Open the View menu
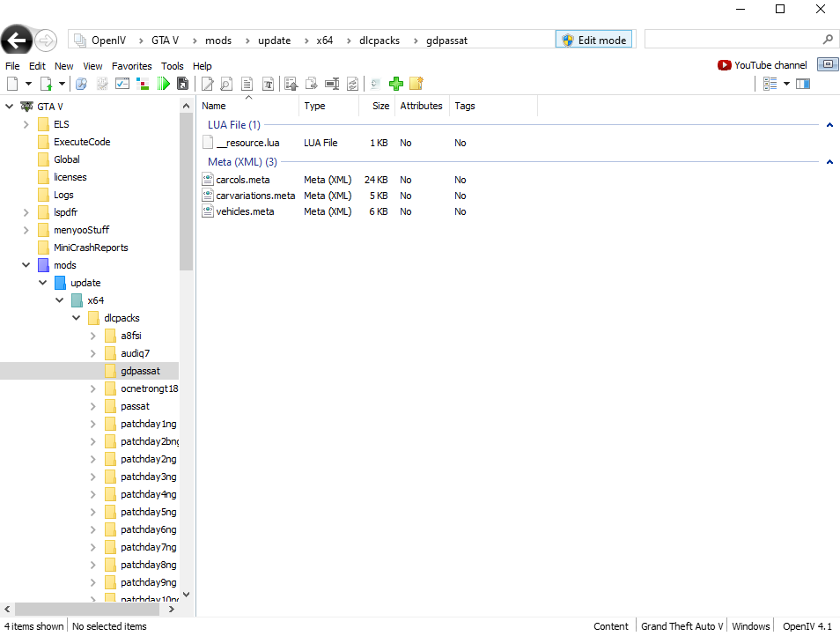 coord(92,66)
